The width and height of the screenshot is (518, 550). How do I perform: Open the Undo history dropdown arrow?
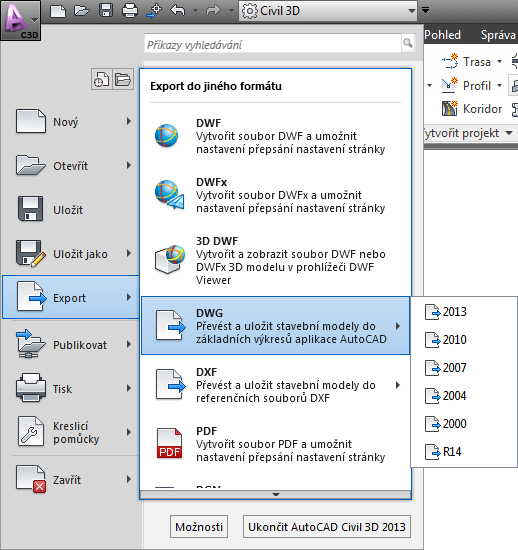pyautogui.click(x=196, y=11)
